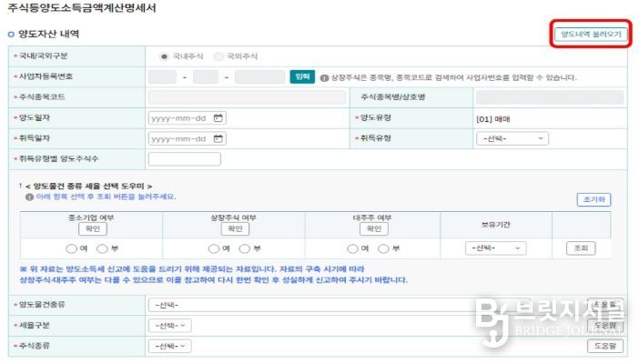
Task: Choose 부 for 상장주식 여부
Action: click(x=245, y=248)
